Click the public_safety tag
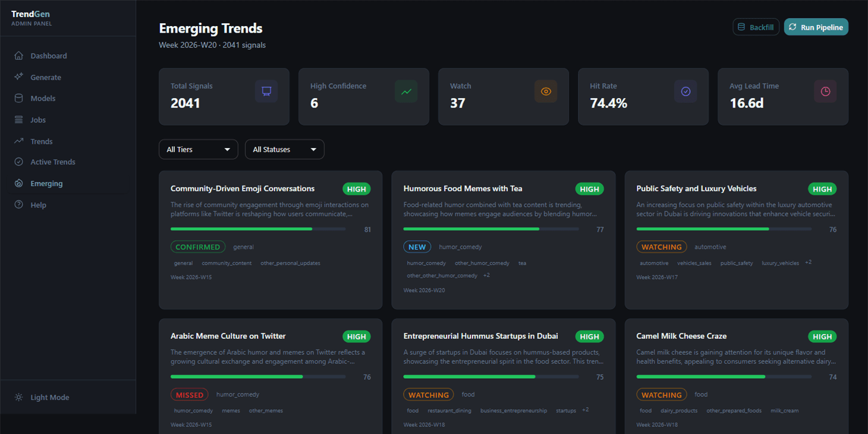 [x=737, y=263]
